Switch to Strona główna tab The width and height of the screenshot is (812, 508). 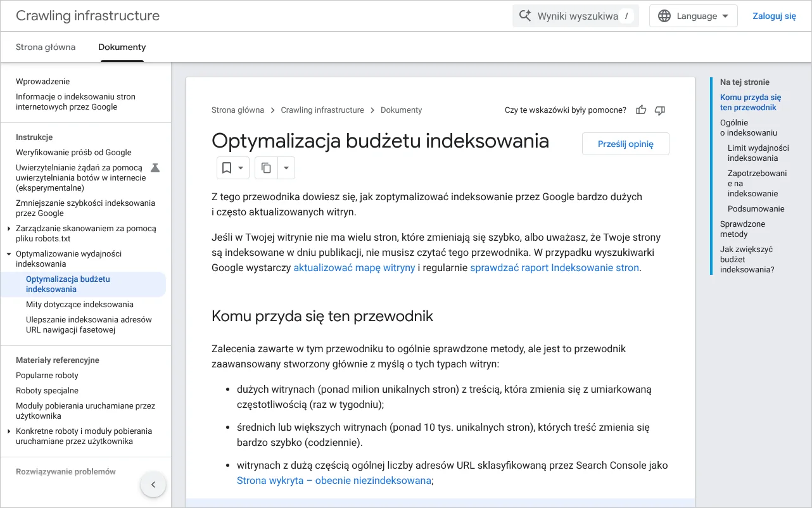(x=46, y=47)
